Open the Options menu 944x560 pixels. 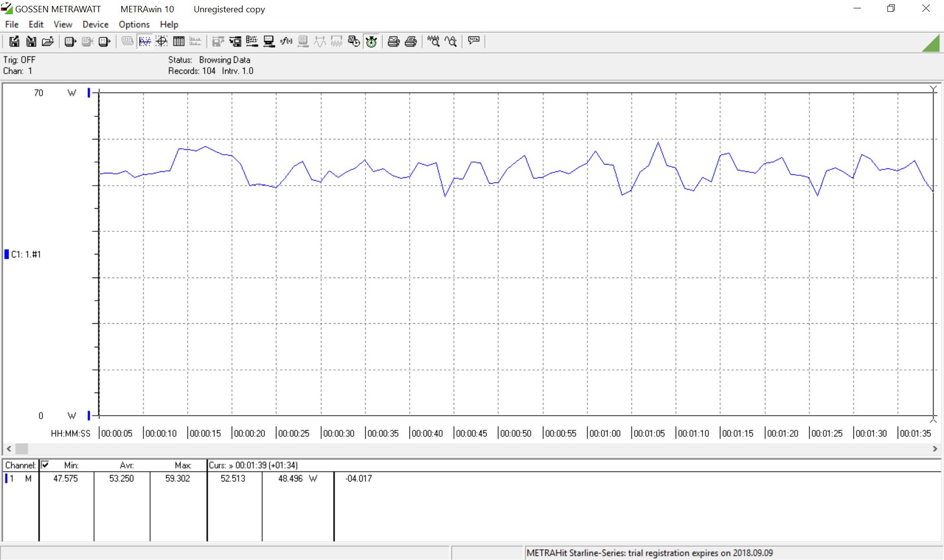(x=134, y=25)
